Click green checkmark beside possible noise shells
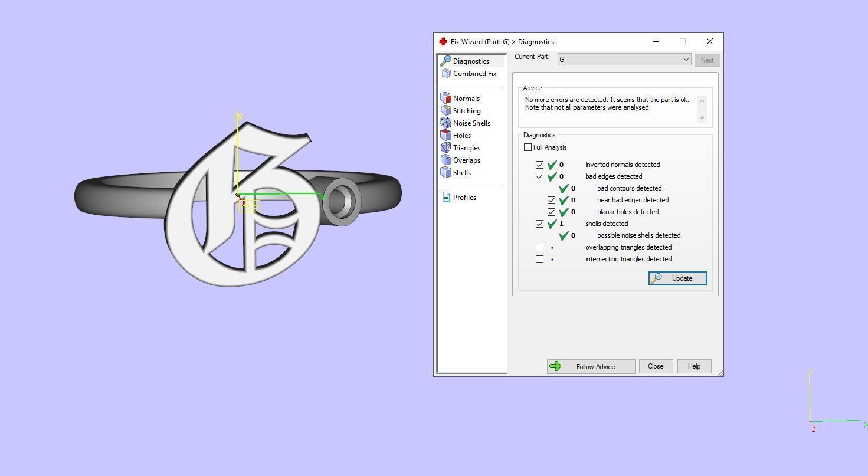Screen dimensions: 868x476 pyautogui.click(x=564, y=235)
